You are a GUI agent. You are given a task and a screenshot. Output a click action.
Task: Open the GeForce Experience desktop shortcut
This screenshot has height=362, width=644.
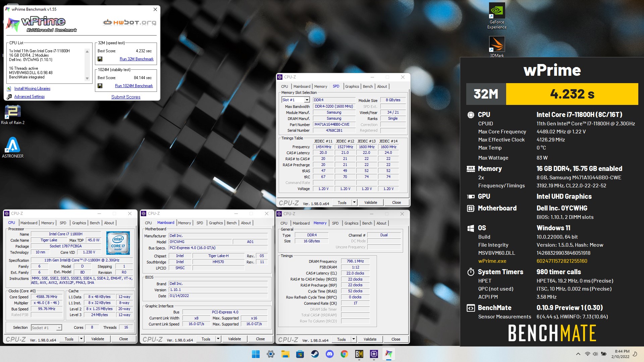point(497,16)
